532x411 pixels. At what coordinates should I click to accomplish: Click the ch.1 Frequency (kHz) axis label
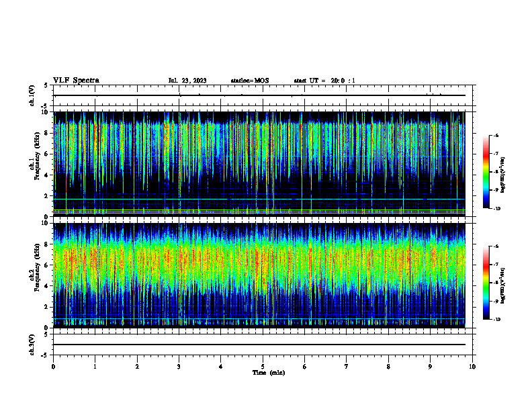click(35, 156)
